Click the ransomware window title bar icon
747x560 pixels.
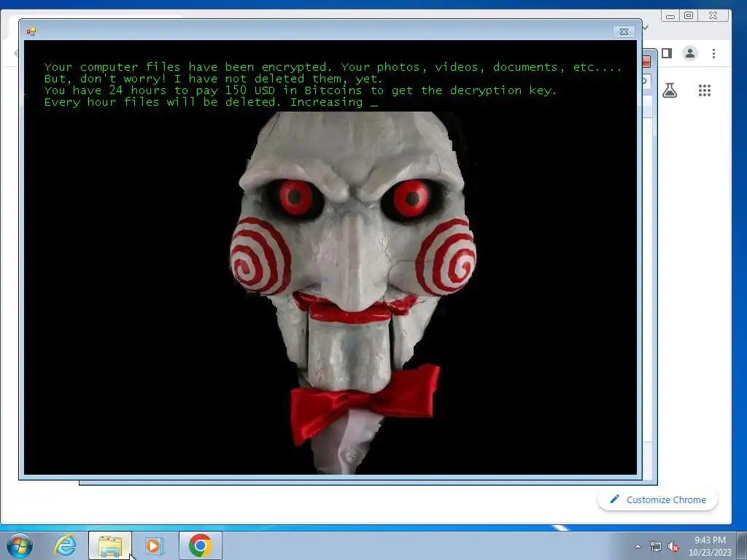point(31,31)
